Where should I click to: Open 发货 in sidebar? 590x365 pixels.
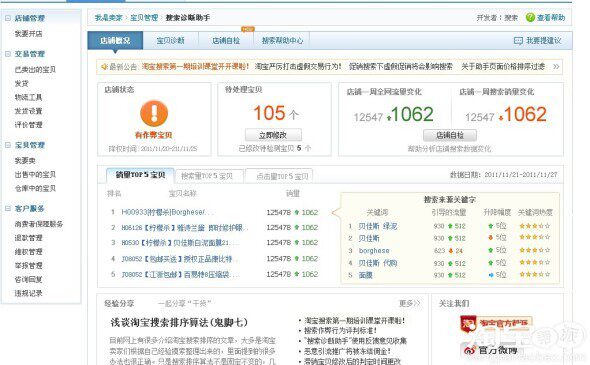21,84
